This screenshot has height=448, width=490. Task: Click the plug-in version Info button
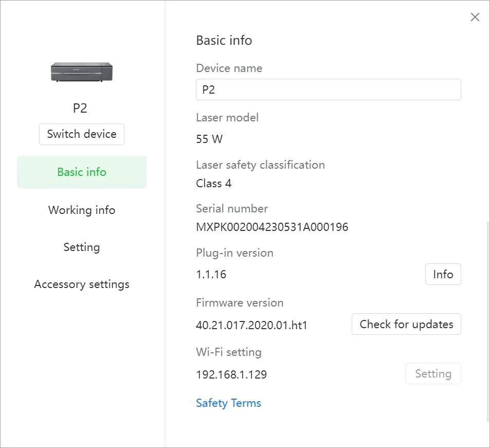point(443,274)
